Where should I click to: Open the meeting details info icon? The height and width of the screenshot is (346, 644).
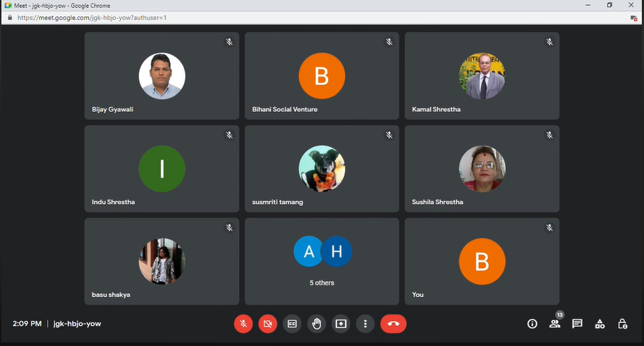(x=532, y=324)
